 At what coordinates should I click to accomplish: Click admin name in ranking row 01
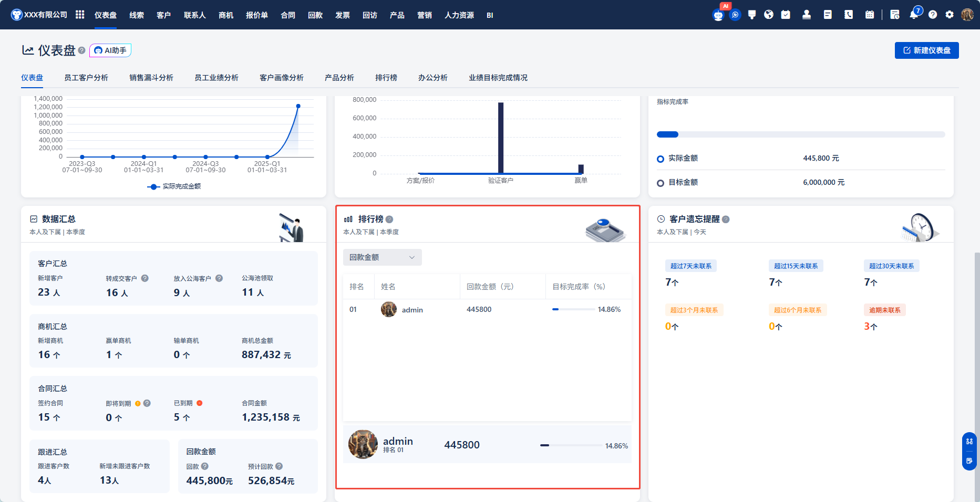tap(412, 310)
